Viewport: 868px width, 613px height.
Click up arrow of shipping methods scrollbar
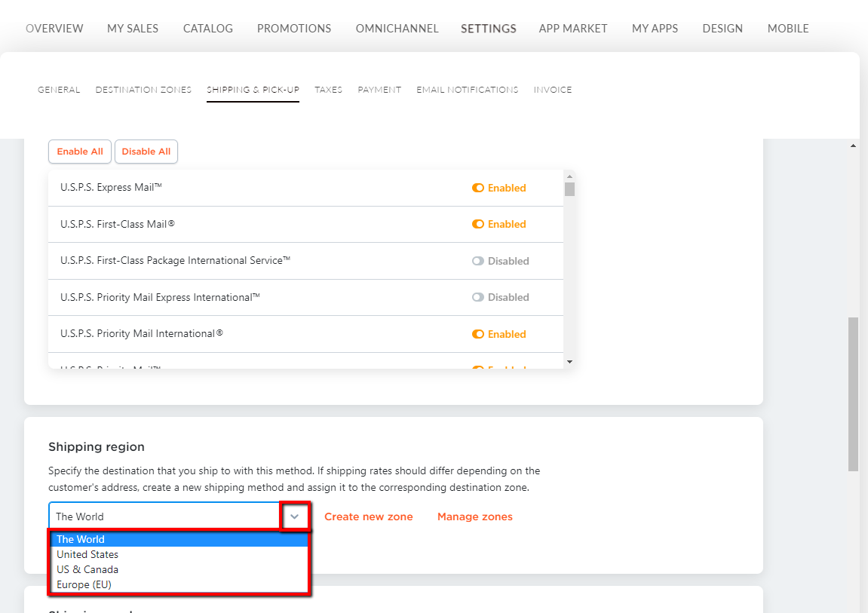[569, 176]
